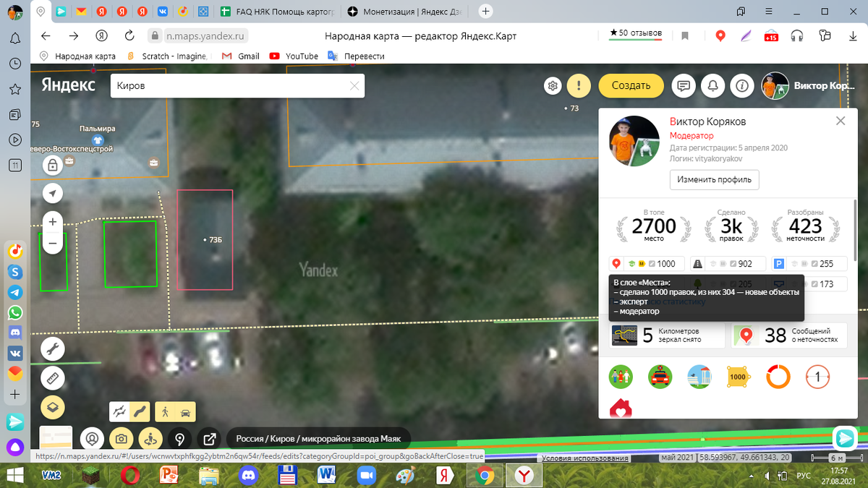
Task: Open the info (i) help icon
Action: (x=741, y=85)
